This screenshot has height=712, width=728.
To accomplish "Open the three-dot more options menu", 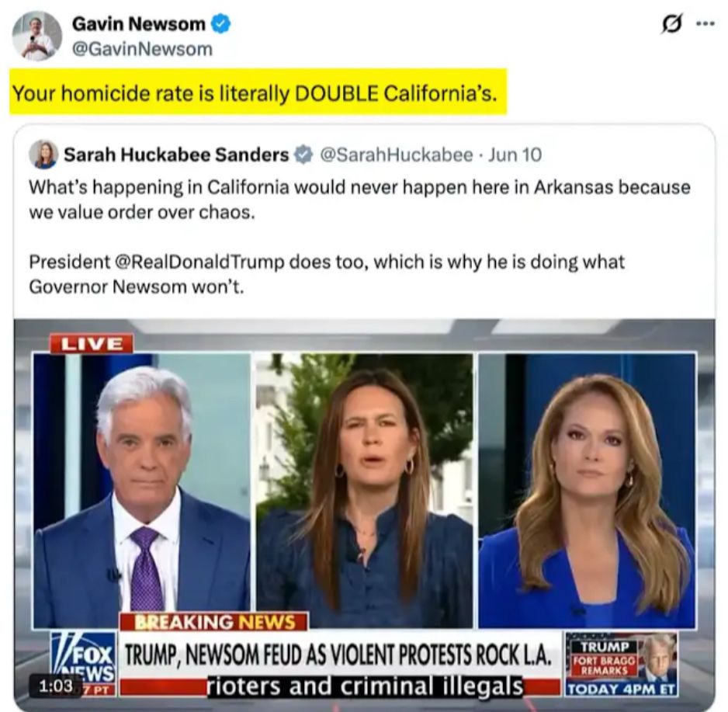I will 705,24.
